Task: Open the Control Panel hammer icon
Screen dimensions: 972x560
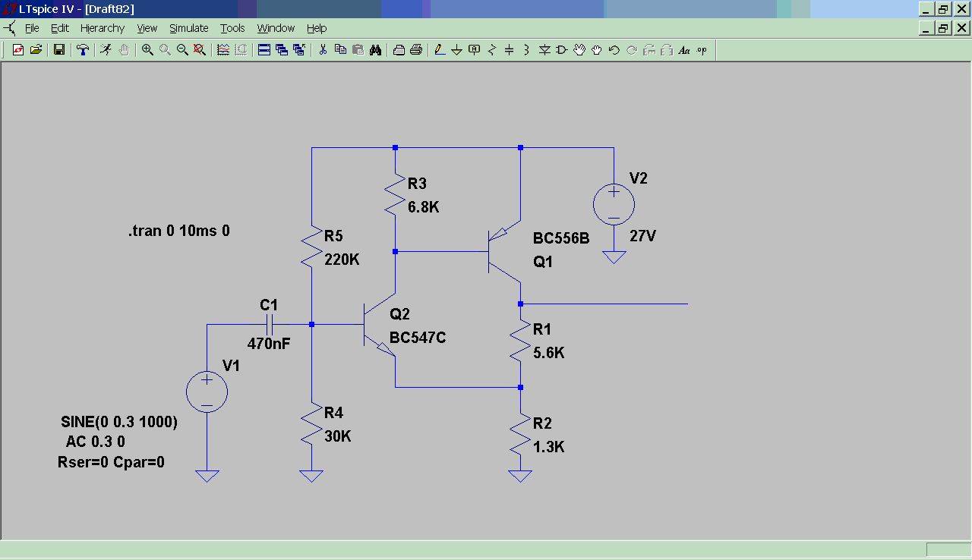Action: coord(83,50)
